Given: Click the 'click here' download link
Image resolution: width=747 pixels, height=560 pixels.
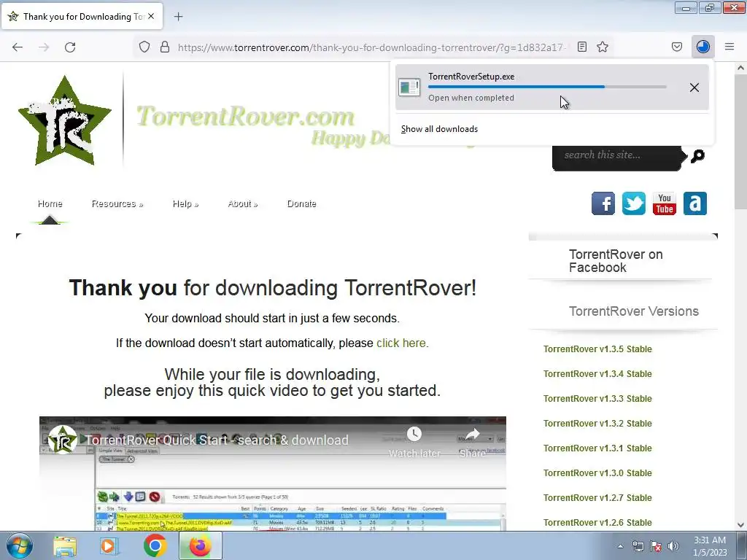Looking at the screenshot, I should pyautogui.click(x=401, y=343).
